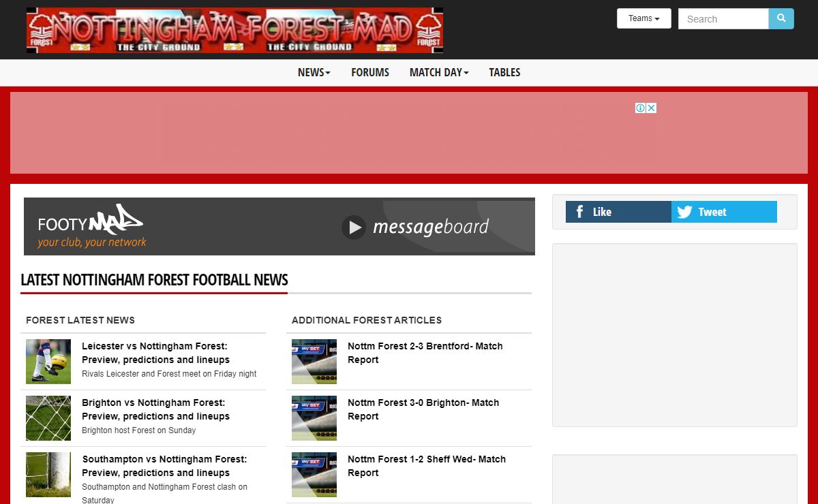The height and width of the screenshot is (504, 818).
Task: Click the Brighton match report thumbnail
Action: [x=314, y=418]
